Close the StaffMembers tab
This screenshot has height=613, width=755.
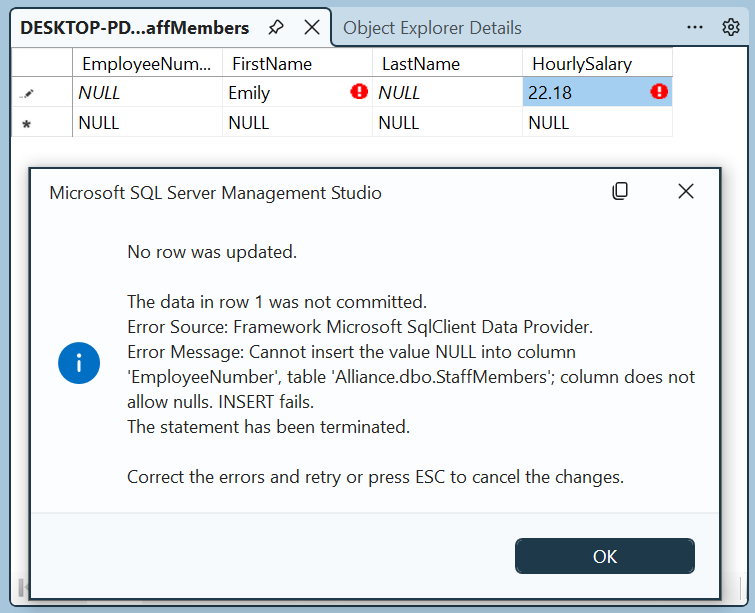pos(312,27)
